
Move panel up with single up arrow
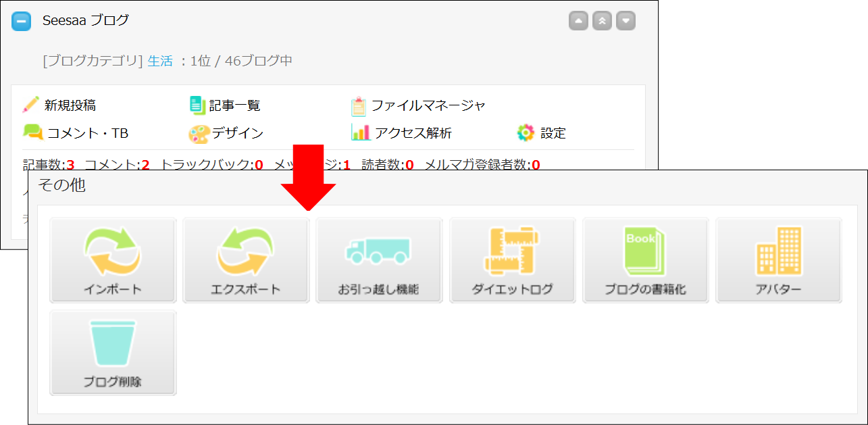click(x=578, y=21)
